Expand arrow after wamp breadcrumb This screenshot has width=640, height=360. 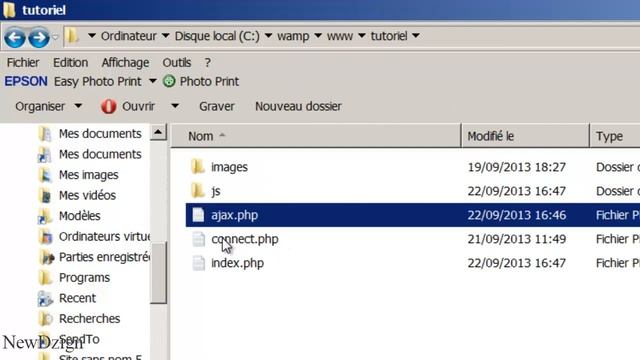click(x=318, y=36)
